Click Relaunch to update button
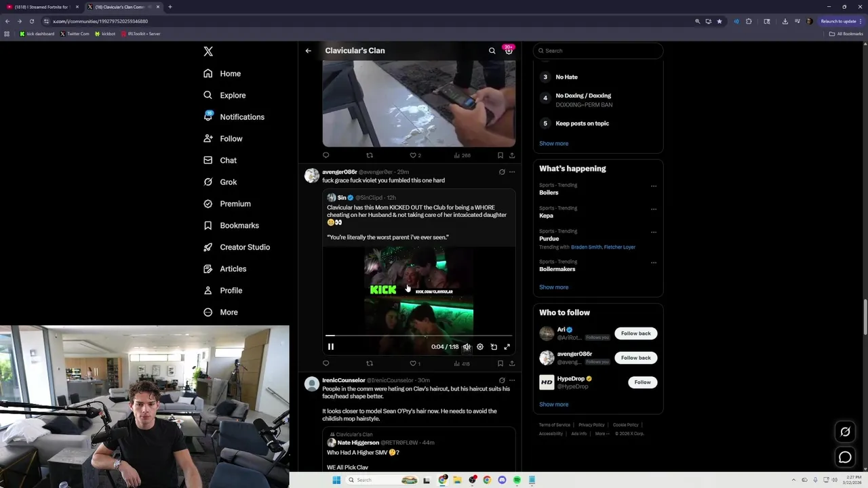This screenshot has height=488, width=868. pos(842,21)
